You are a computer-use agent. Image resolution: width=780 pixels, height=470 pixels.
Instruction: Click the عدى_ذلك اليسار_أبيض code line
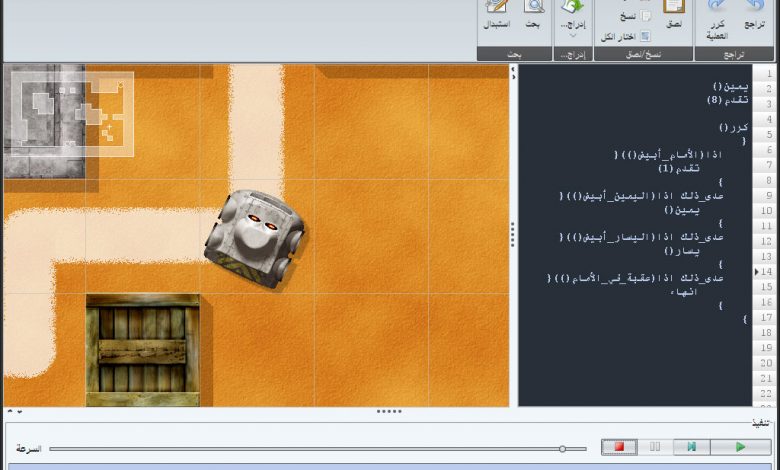click(x=641, y=238)
